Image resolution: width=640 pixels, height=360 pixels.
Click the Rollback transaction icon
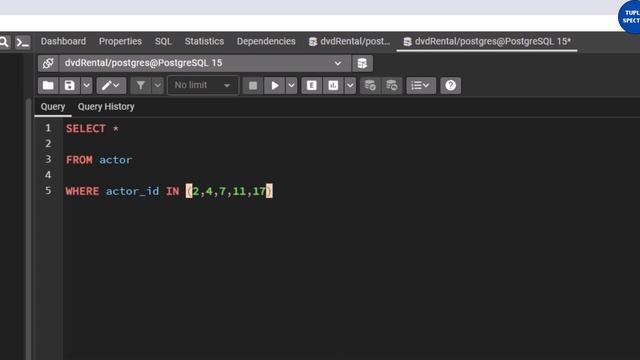tap(392, 85)
